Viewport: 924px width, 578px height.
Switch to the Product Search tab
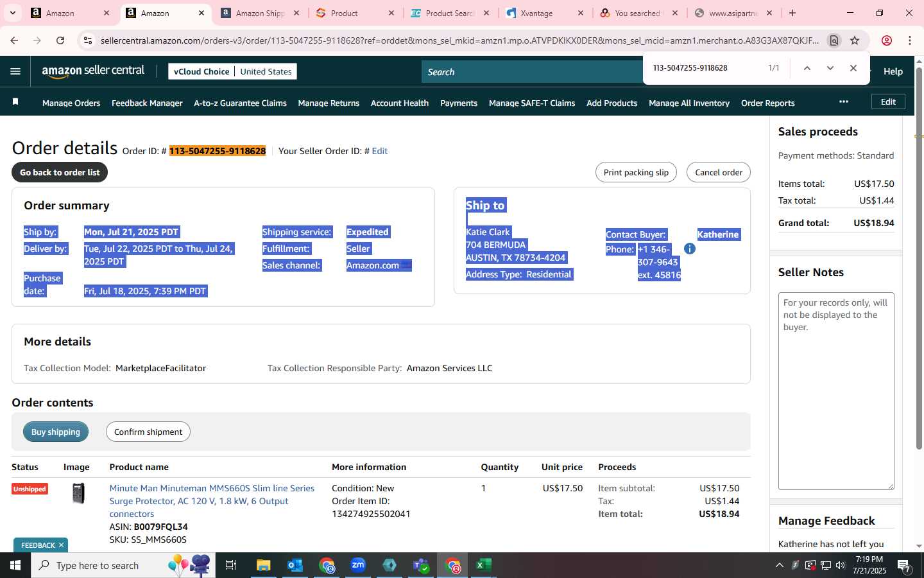(449, 13)
